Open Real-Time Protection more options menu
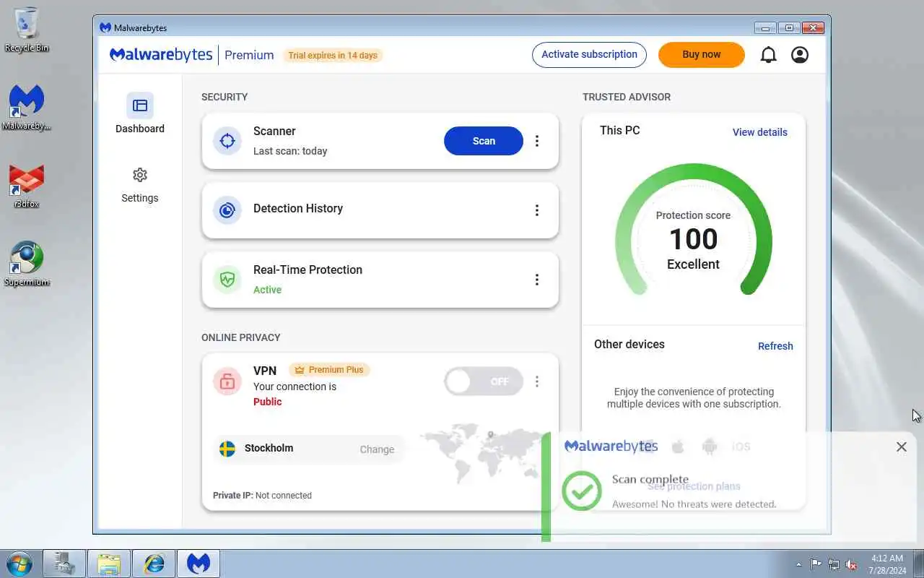 (x=536, y=280)
